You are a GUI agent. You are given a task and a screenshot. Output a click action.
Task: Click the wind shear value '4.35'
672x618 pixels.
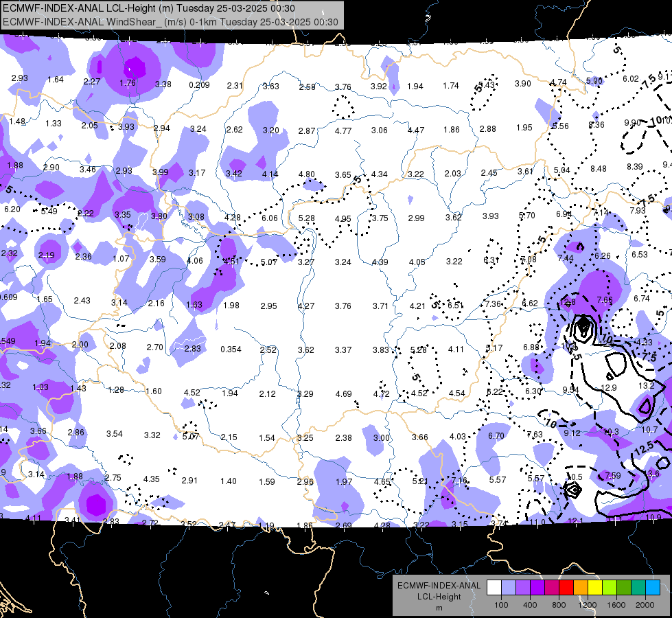point(151,479)
